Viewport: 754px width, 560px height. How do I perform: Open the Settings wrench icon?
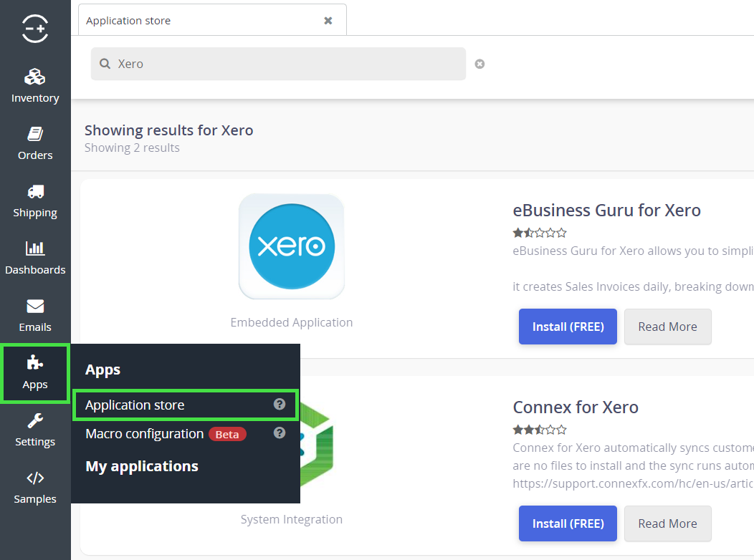(35, 421)
